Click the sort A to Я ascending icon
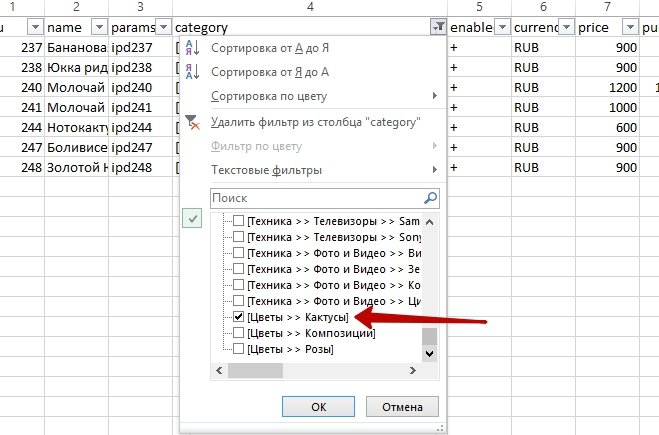The height and width of the screenshot is (435, 659). tap(193, 48)
